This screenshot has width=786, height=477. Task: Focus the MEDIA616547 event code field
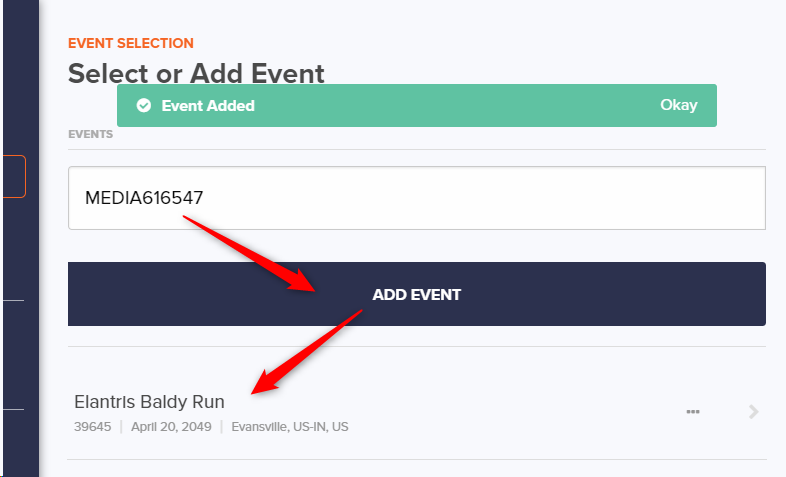pyautogui.click(x=300, y=198)
